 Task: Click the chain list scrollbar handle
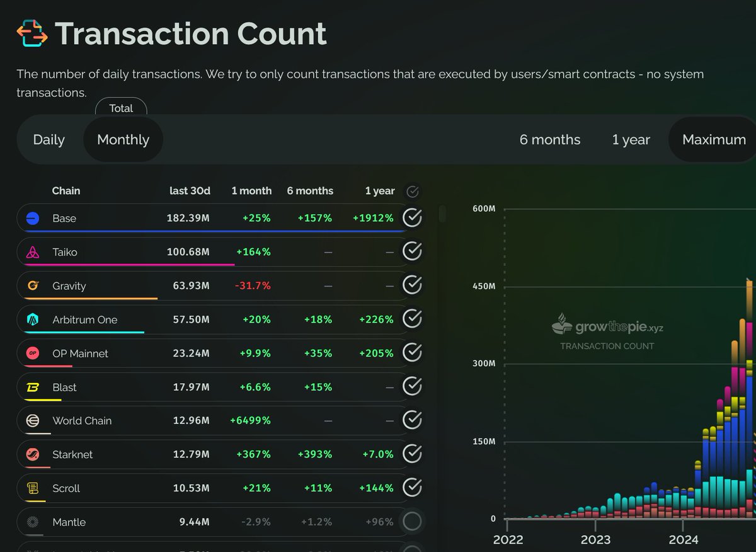[442, 214]
